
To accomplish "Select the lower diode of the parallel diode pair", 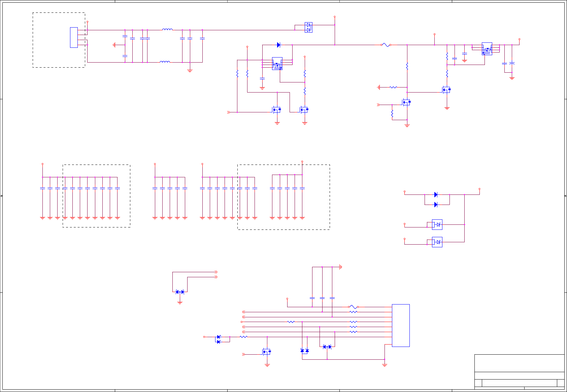I will [436, 205].
